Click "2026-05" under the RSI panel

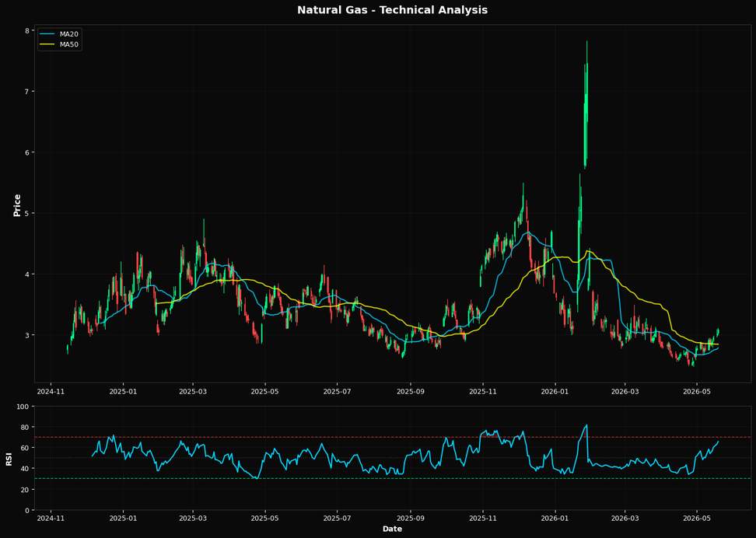[x=697, y=519]
